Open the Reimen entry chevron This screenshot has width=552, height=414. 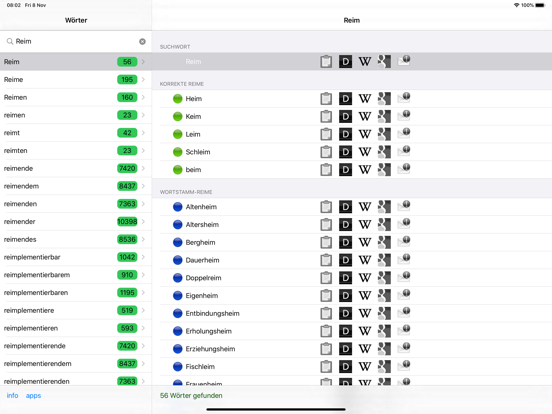tap(143, 97)
